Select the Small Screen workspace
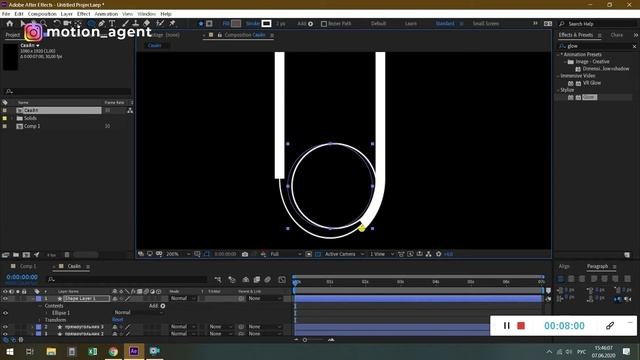Image resolution: width=640 pixels, height=360 pixels. tap(486, 24)
